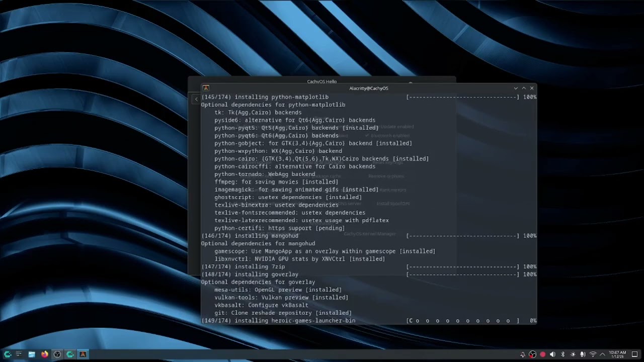The width and height of the screenshot is (644, 362).
Task: Expand hidden system tray icons arrow
Action: pos(602,354)
